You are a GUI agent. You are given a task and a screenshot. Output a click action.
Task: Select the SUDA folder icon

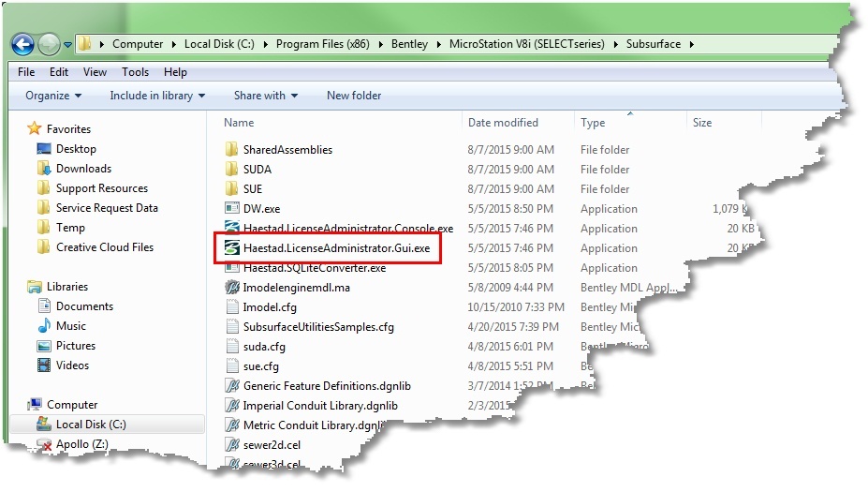(231, 169)
